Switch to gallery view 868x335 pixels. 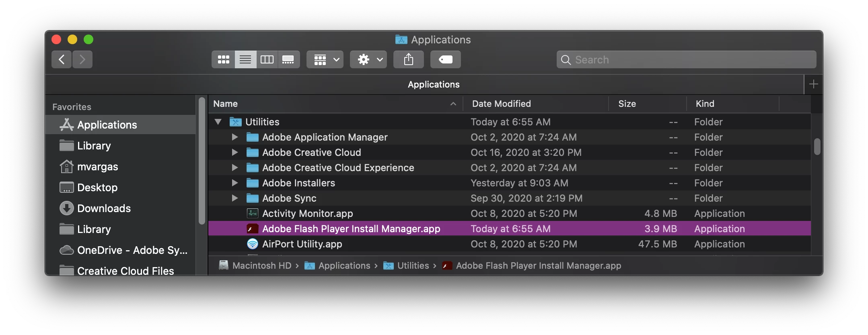pos(288,59)
